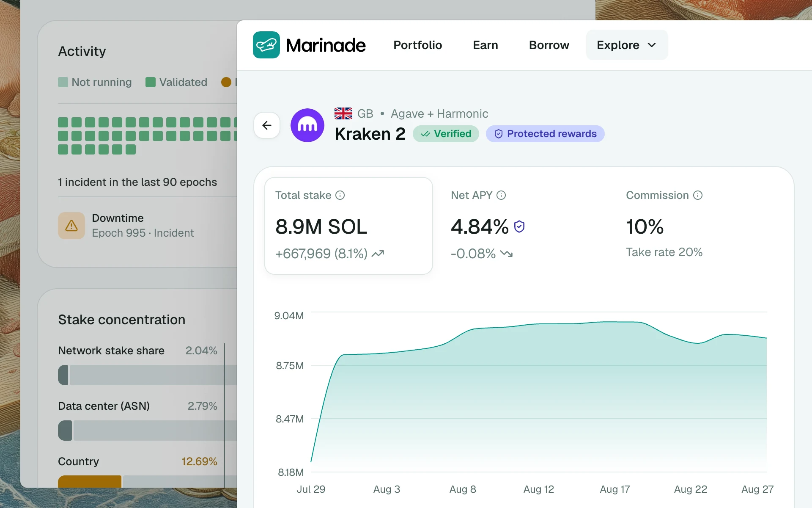Click the GB flag icon
Screen dimensions: 812x508
coord(343,113)
